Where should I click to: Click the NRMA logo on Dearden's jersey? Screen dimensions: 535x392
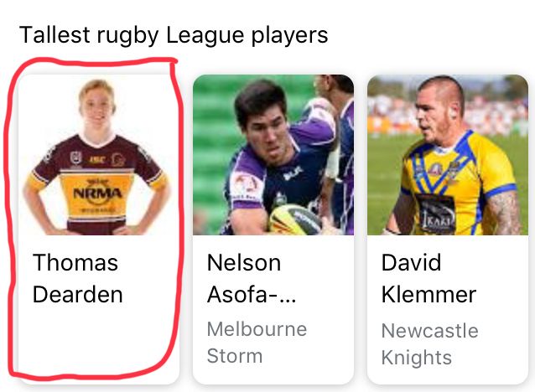tap(97, 193)
